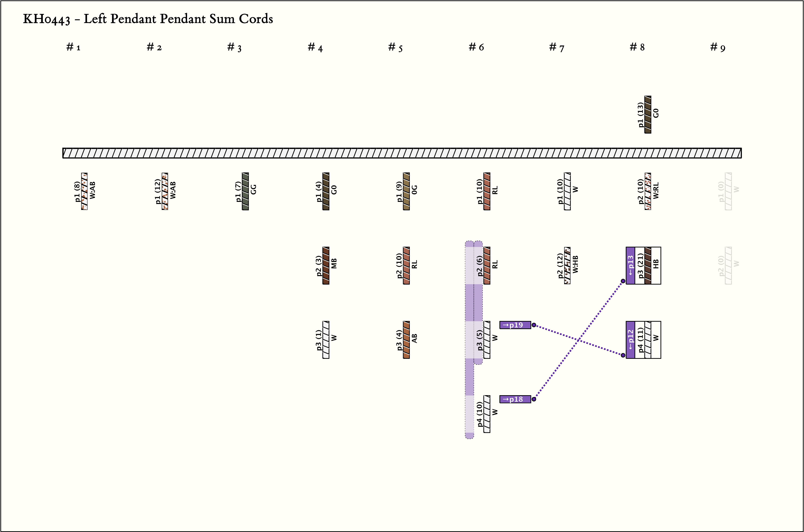Screen dimensions: 804x532
Task: Click the →p19 purple link tag
Action: (x=515, y=325)
